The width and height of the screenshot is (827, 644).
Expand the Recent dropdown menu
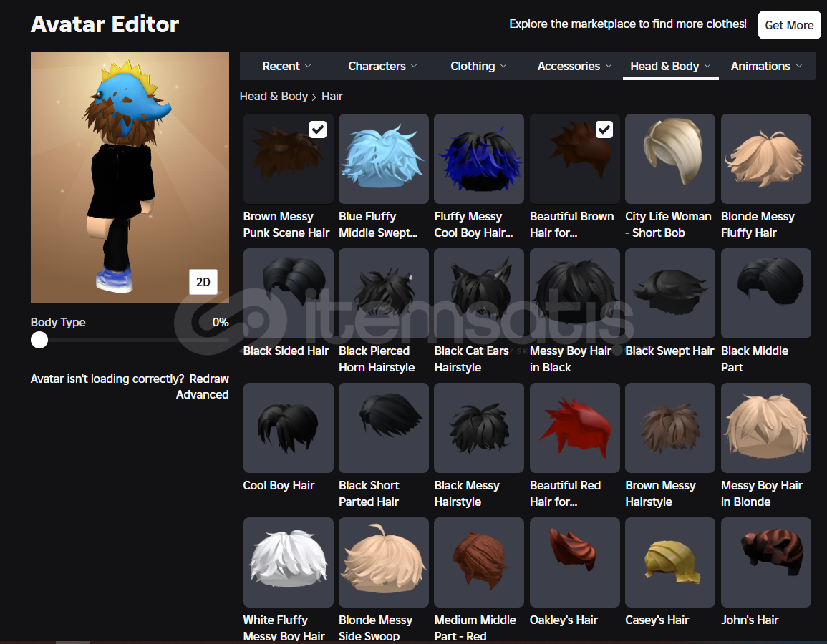tap(286, 66)
